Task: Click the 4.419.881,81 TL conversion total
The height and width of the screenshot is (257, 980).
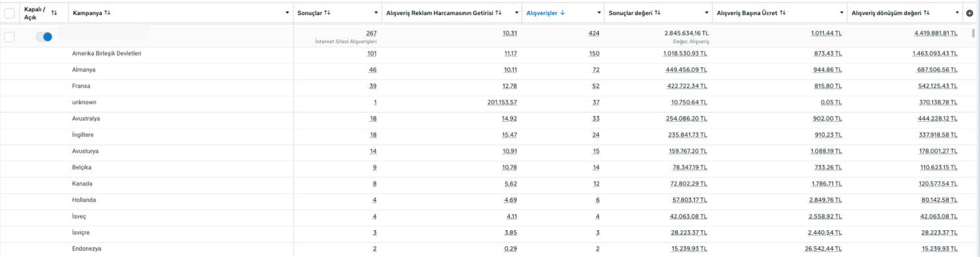Action: tap(934, 33)
